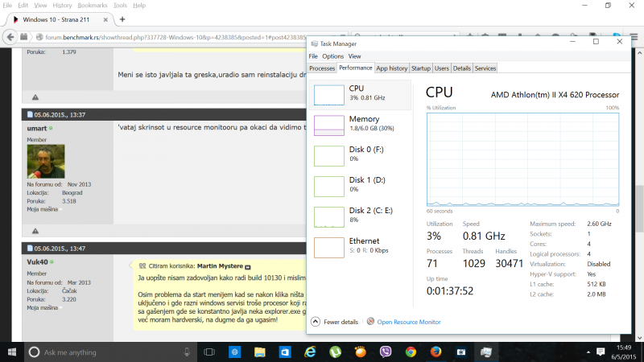
Task: Switch to Task Manager in taskbar
Action: click(x=486, y=352)
